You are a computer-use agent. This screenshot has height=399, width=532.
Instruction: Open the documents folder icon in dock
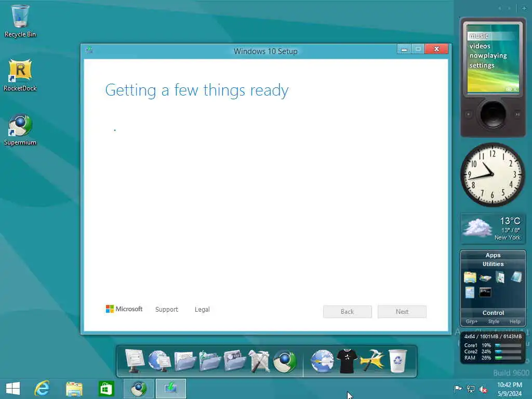[185, 361]
